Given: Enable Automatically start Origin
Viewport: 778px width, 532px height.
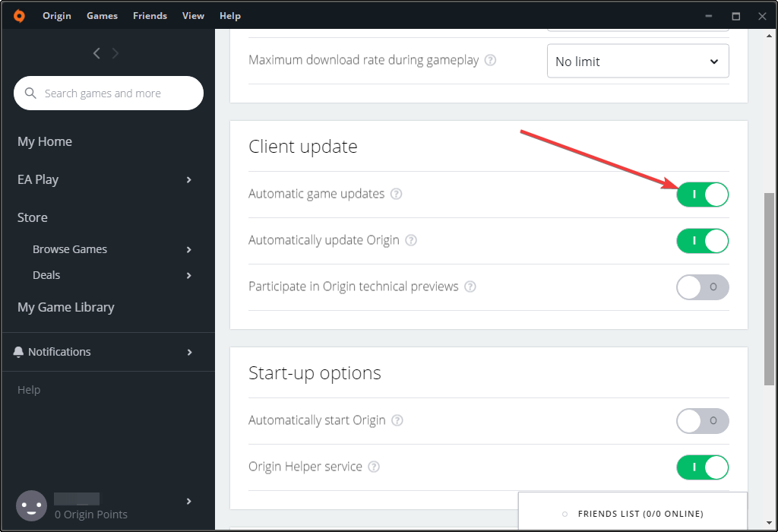Looking at the screenshot, I should (x=702, y=421).
